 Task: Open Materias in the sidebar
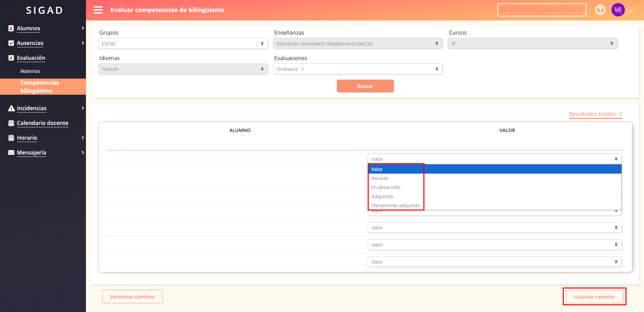coord(30,71)
